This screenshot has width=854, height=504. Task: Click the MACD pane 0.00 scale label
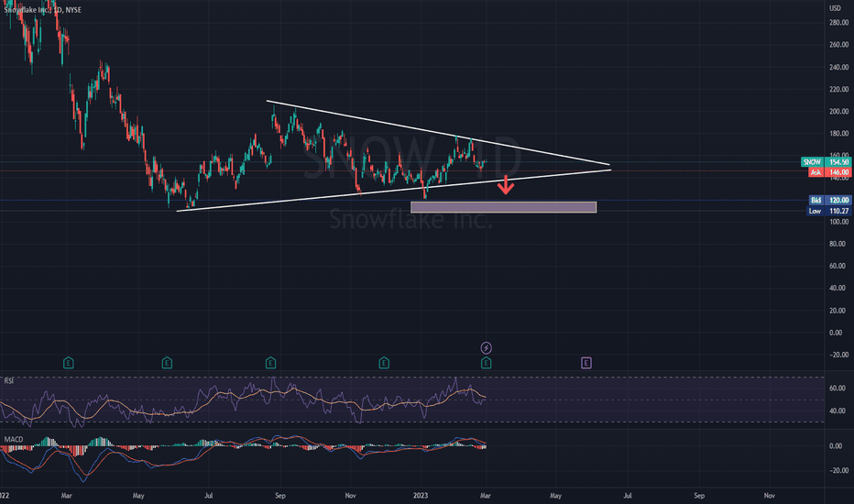coord(836,445)
